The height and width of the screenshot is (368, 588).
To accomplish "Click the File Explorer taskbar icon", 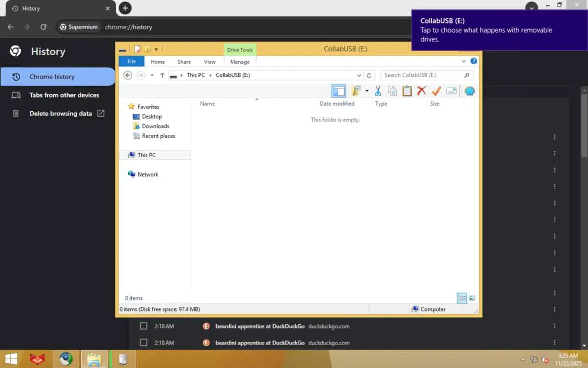I will click(94, 359).
